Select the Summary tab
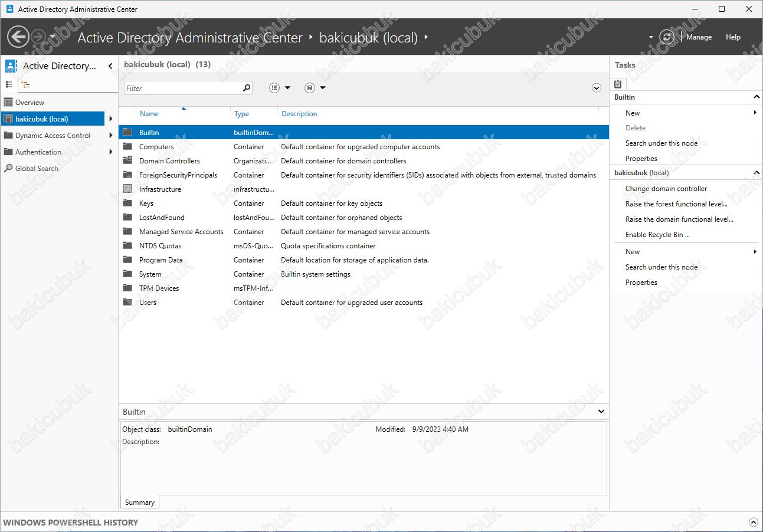The image size is (763, 532). [140, 503]
